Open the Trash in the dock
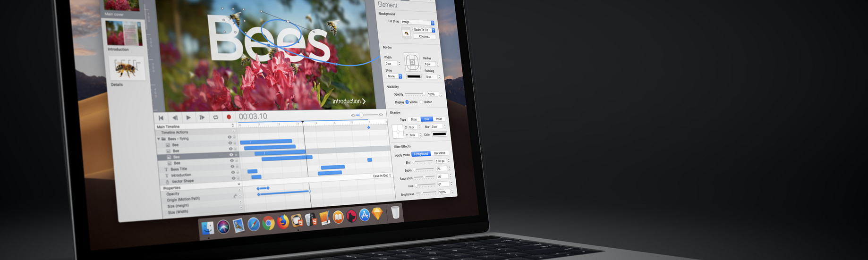The width and height of the screenshot is (868, 260). click(395, 212)
